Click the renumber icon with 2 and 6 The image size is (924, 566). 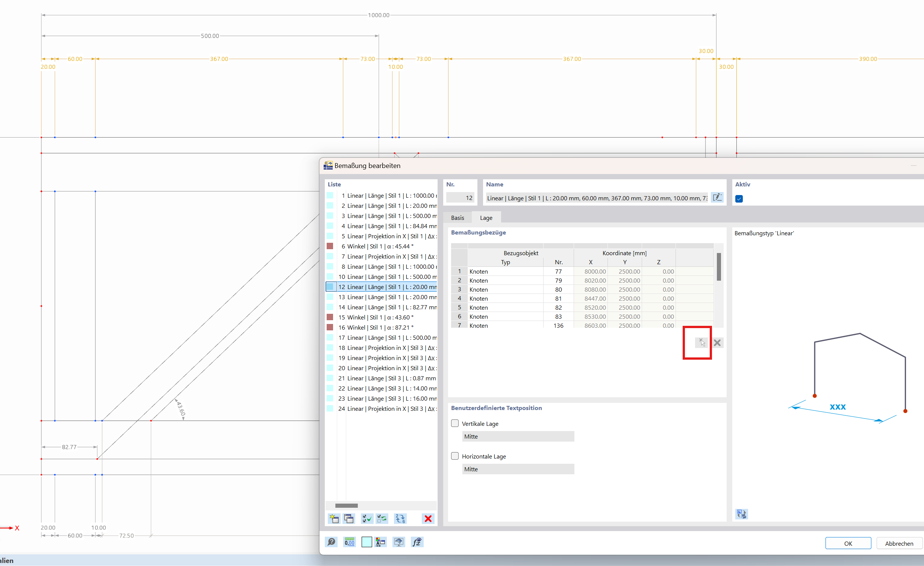[x=400, y=519]
